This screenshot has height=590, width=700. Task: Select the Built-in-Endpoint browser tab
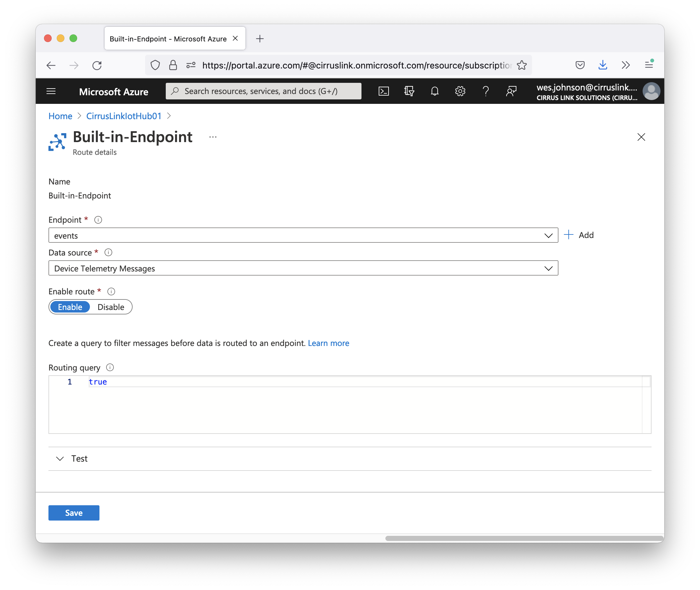[168, 39]
